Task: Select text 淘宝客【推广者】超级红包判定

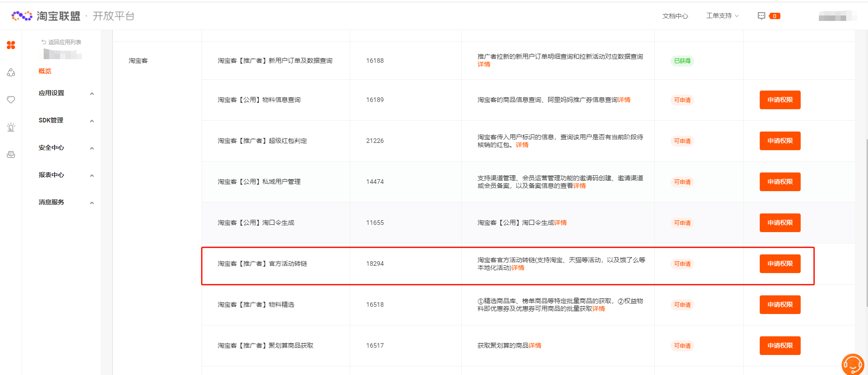Action: click(x=262, y=141)
